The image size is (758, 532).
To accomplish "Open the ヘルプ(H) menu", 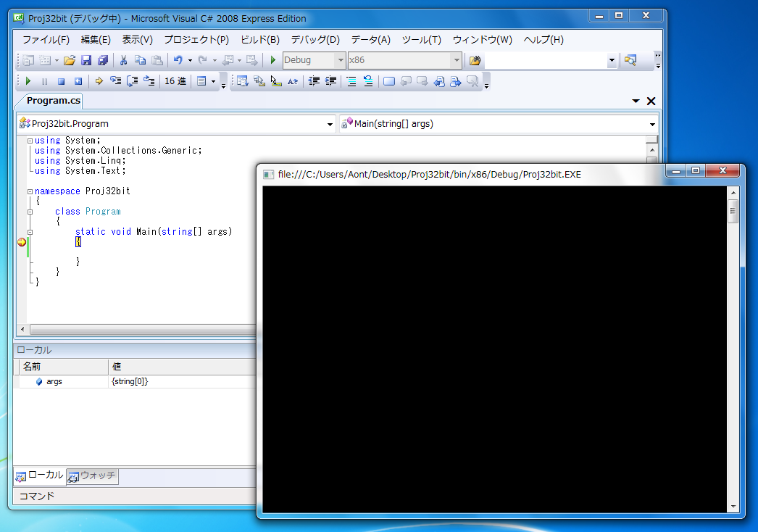I will click(x=543, y=40).
